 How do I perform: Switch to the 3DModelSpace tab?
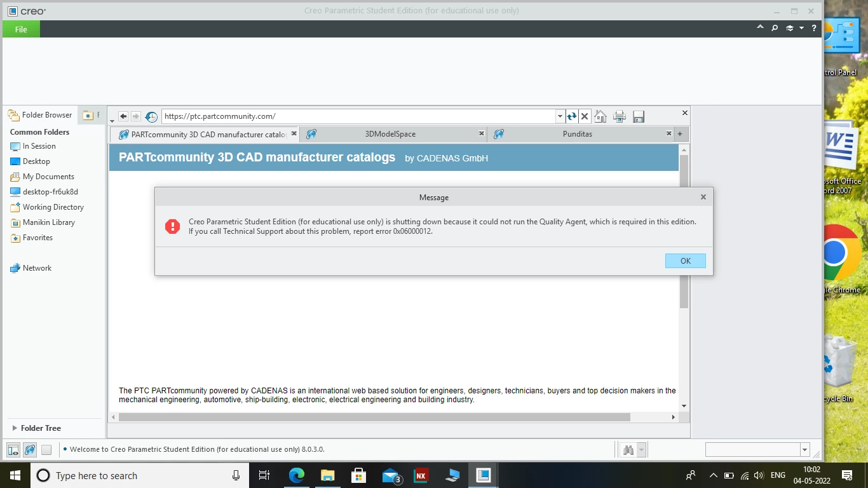(x=390, y=134)
